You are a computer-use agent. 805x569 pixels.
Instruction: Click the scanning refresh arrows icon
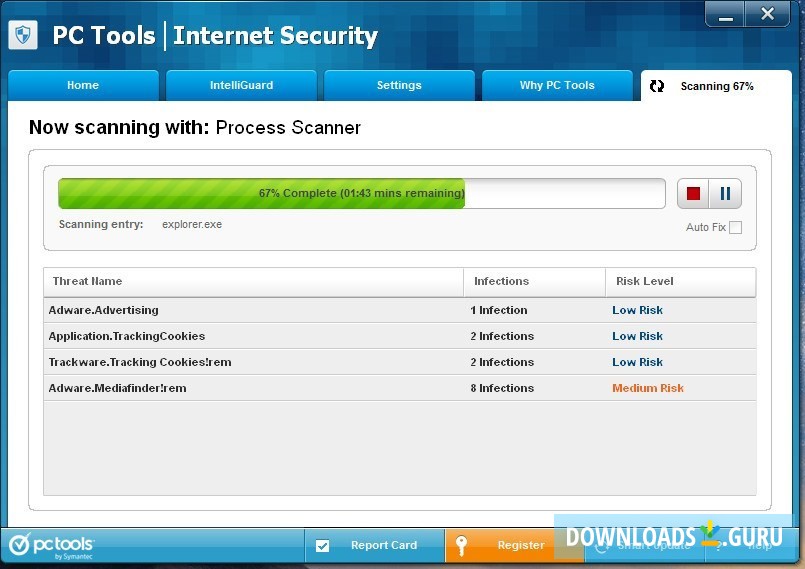click(x=657, y=86)
